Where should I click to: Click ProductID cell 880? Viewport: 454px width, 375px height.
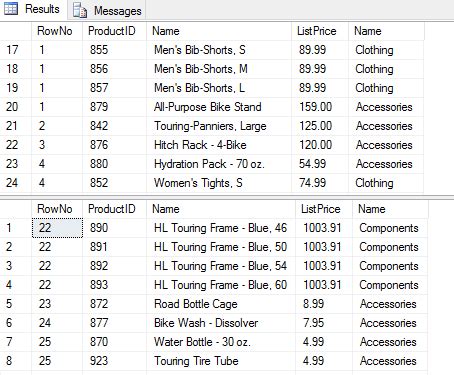point(114,164)
